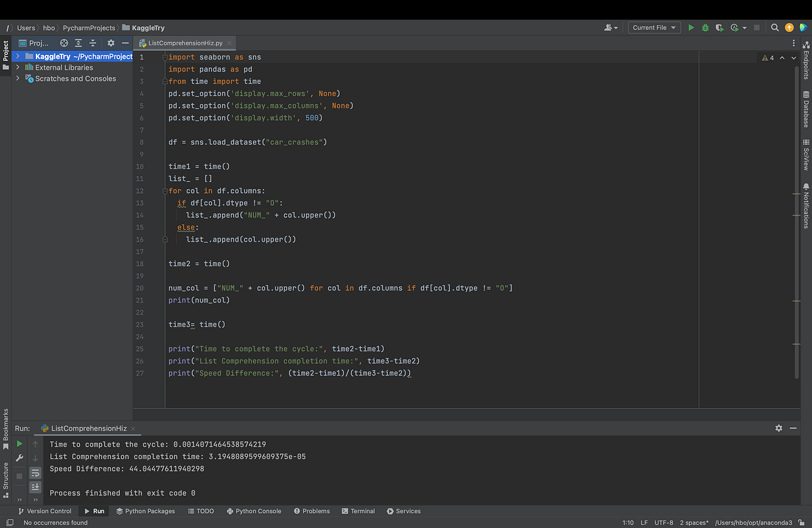Image resolution: width=812 pixels, height=528 pixels.
Task: Collapse the import block fold marker on line 1
Action: click(x=164, y=58)
